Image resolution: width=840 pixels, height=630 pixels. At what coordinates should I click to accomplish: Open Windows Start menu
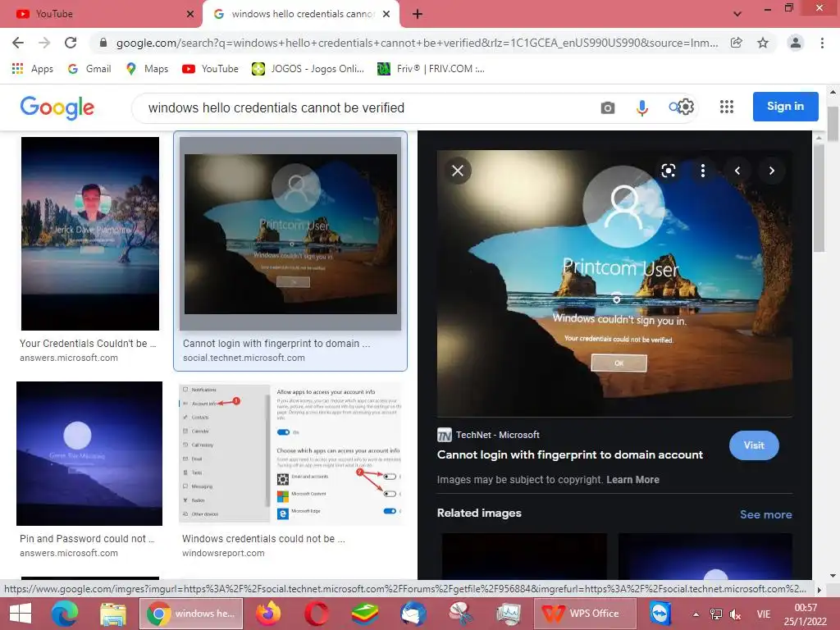click(x=21, y=614)
